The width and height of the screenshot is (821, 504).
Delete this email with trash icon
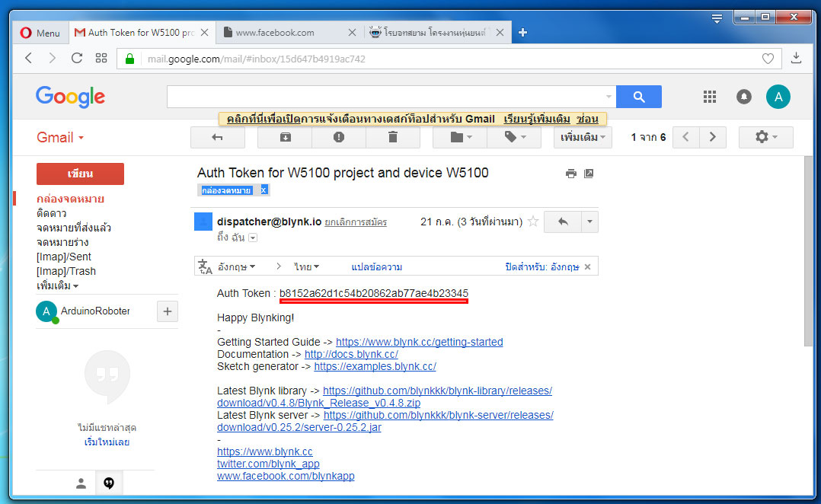[393, 138]
